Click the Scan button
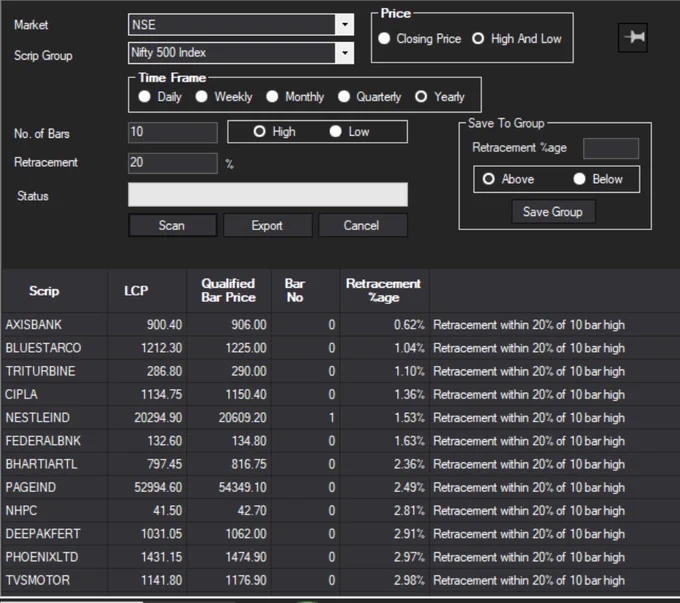This screenshot has height=603, width=680. click(173, 225)
